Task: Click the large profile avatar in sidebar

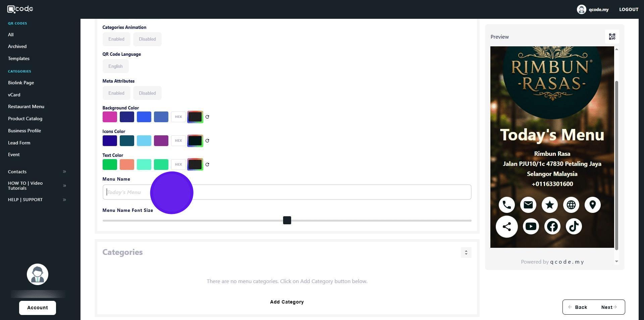Action: [x=38, y=274]
